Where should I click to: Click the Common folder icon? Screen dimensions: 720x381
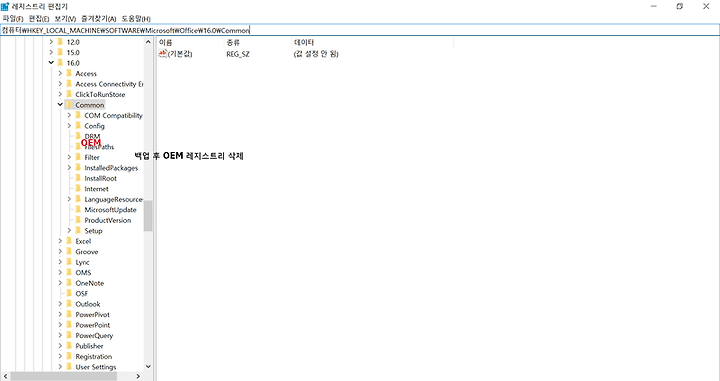point(69,105)
